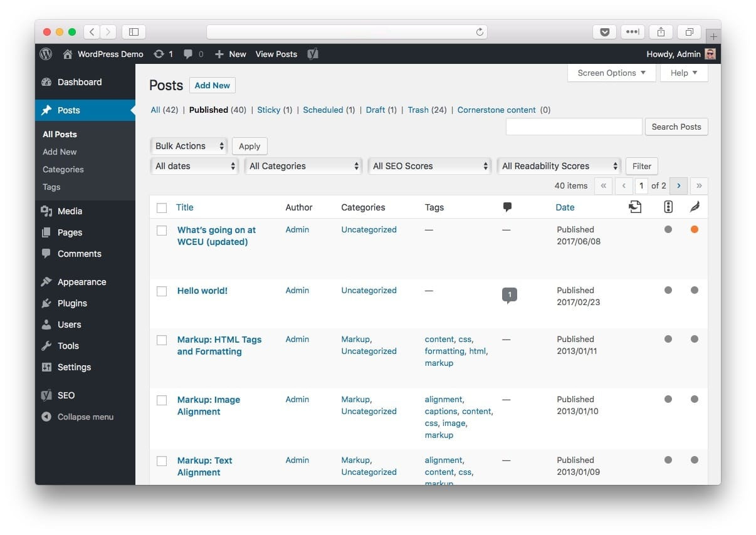Image resolution: width=756 pixels, height=535 pixels.
Task: Open View Posts in admin bar
Action: click(276, 54)
